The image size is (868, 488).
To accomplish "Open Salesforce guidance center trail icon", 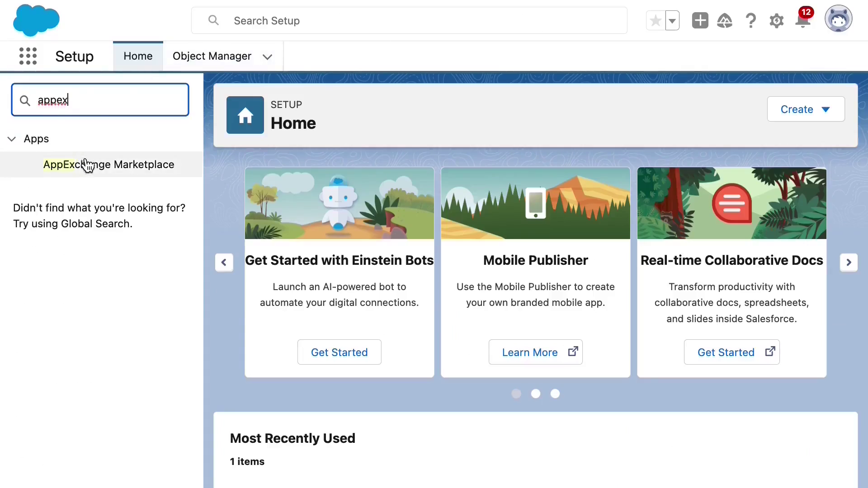I will [x=725, y=20].
